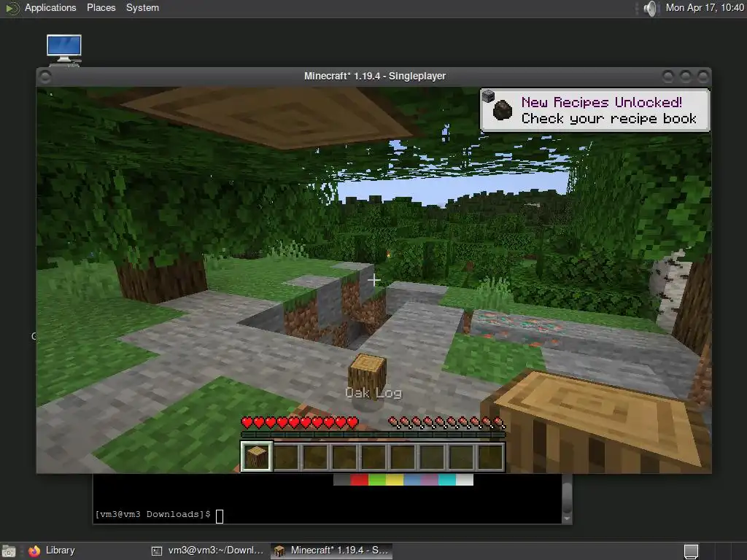Click the charcoal item icon in the recipe toast
Image resolution: width=747 pixels, height=560 pixels.
coord(502,111)
